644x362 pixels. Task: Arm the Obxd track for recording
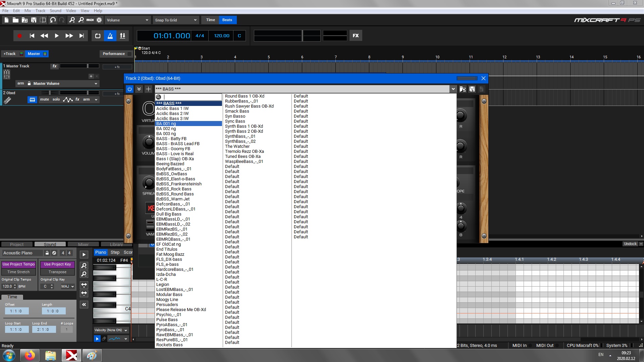[86, 100]
